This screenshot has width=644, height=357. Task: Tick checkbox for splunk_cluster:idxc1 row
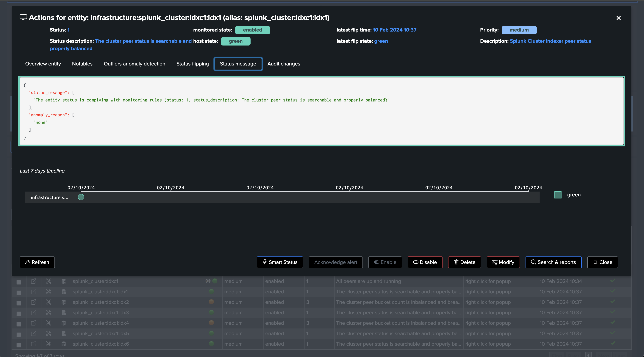click(19, 282)
